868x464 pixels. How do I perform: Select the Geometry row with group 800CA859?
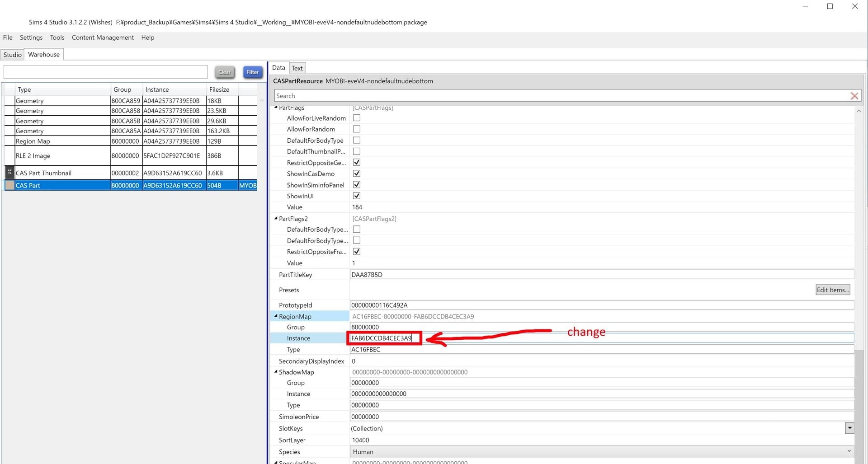pos(131,101)
